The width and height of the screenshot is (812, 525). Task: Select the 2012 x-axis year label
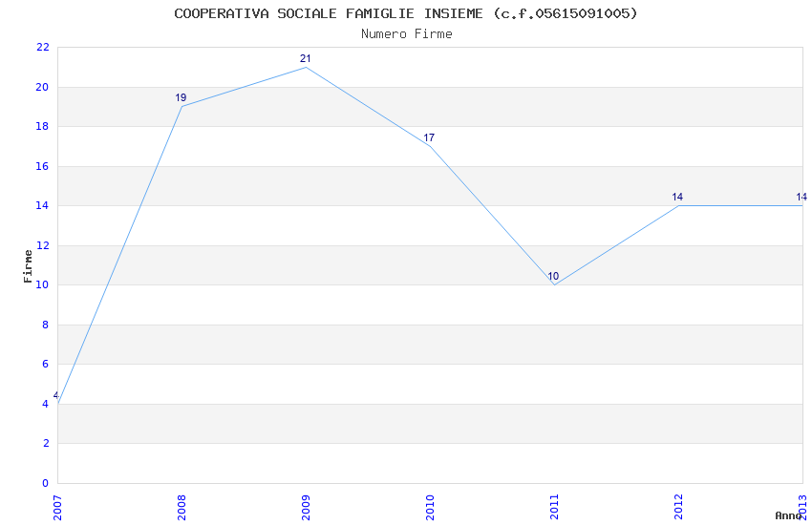pos(678,506)
